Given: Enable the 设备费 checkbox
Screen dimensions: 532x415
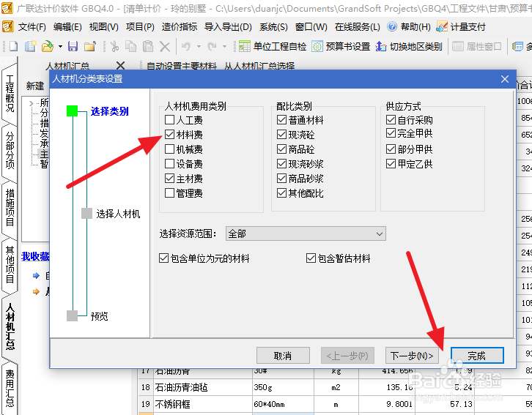Looking at the screenshot, I should tap(170, 164).
